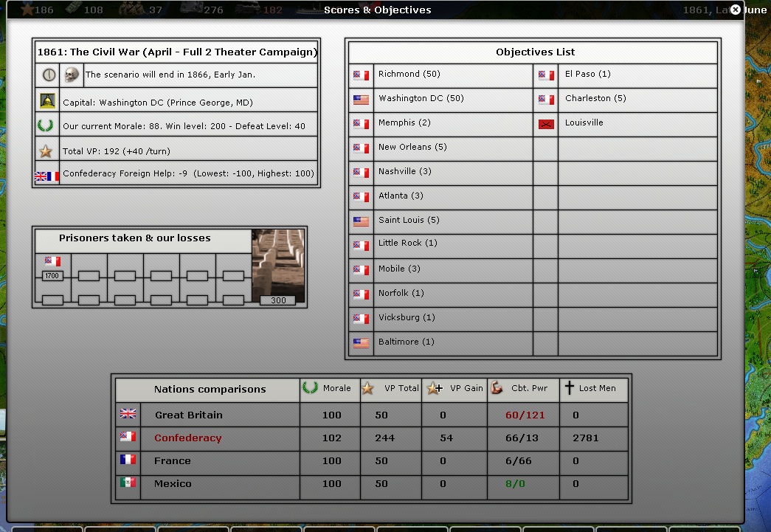This screenshot has height=532, width=771.
Task: Click the Confederacy row in Nations comparisons
Action: click(x=187, y=438)
